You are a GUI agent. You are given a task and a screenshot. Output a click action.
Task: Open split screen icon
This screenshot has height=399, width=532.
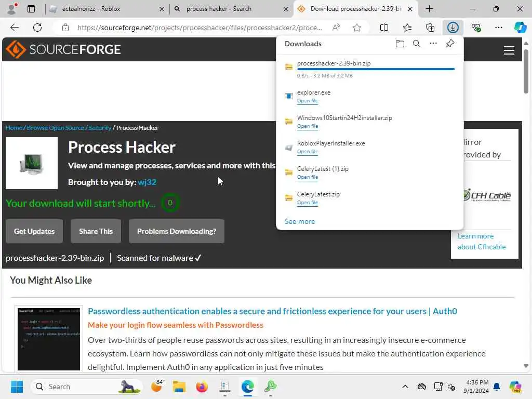(x=384, y=28)
